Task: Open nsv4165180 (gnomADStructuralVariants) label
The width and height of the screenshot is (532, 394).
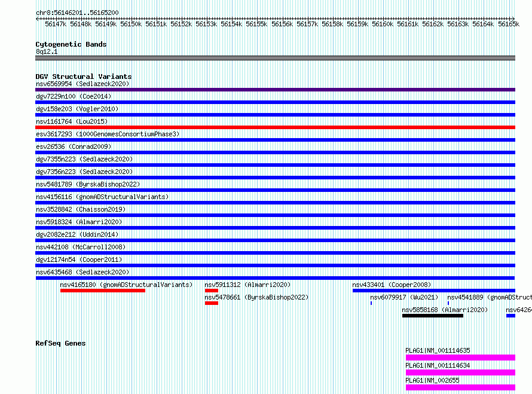Action: click(126, 285)
